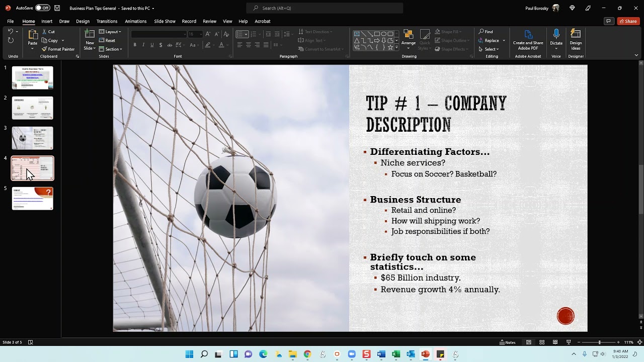The width and height of the screenshot is (644, 362).
Task: Apply the font color A
Action: click(221, 45)
